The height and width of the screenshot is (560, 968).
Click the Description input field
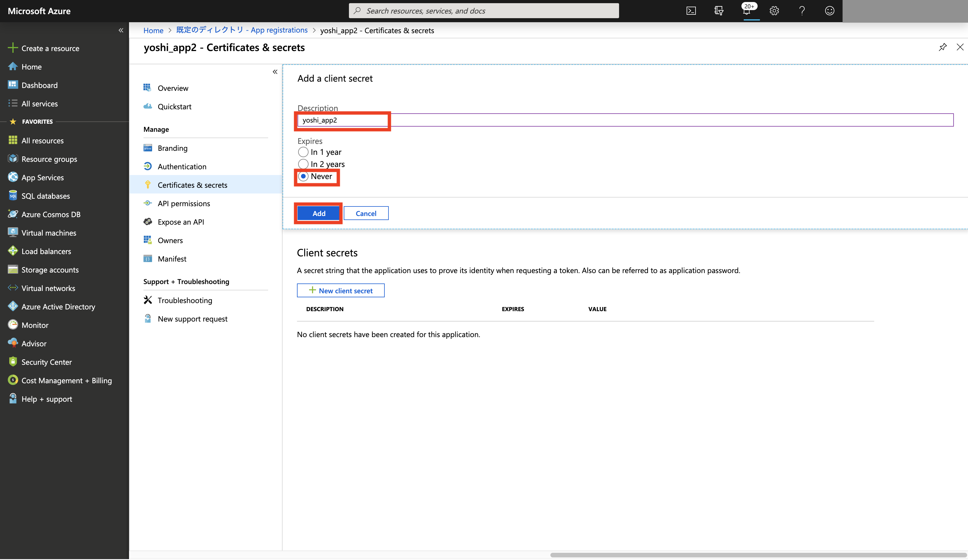(x=625, y=120)
